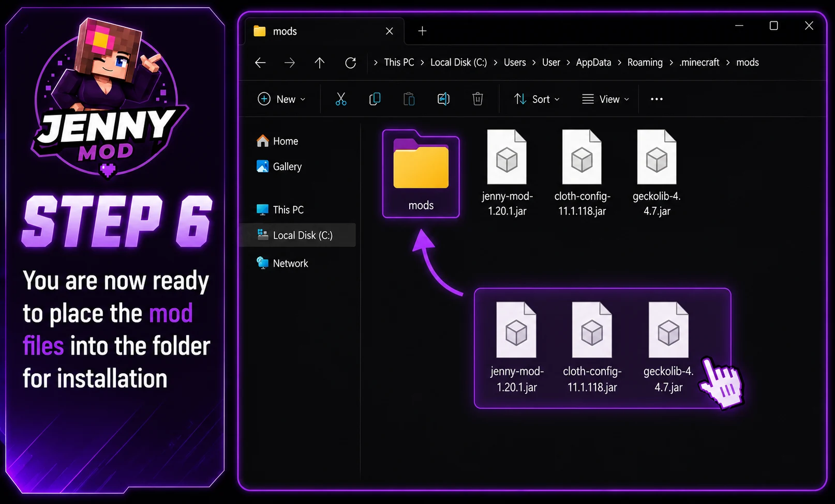Open Home in the navigation pane

[x=277, y=141]
